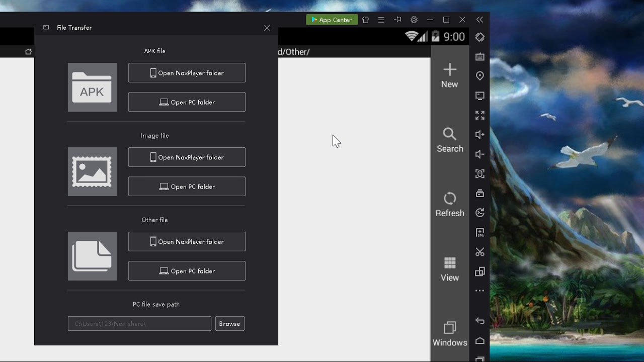Open NoxPlayer folder for Image file
Image resolution: width=644 pixels, height=362 pixels.
click(187, 157)
